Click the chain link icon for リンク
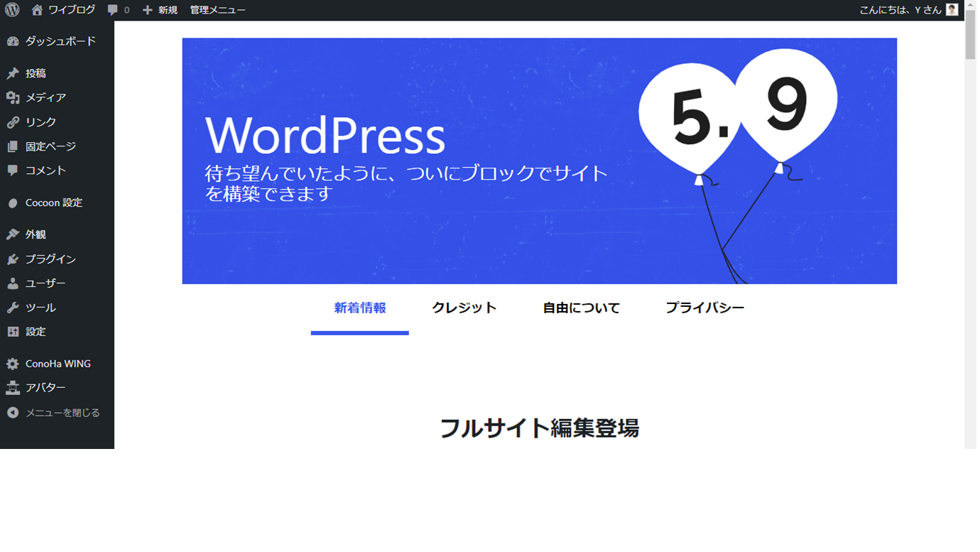 (x=13, y=122)
